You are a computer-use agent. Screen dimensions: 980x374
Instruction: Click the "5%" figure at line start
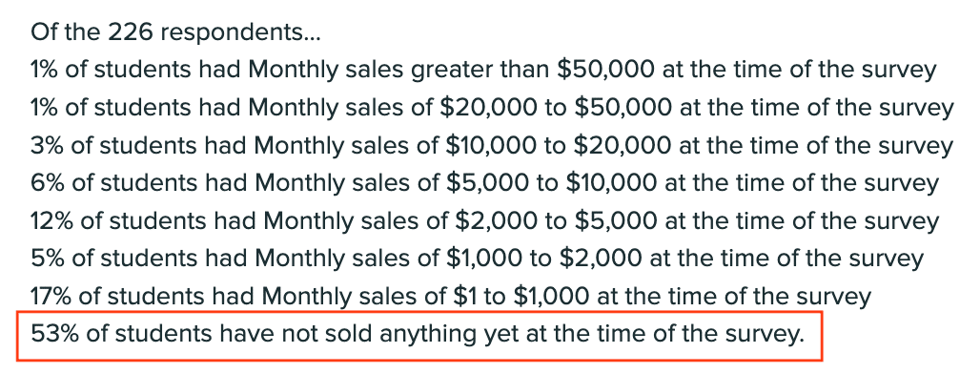tap(48, 258)
